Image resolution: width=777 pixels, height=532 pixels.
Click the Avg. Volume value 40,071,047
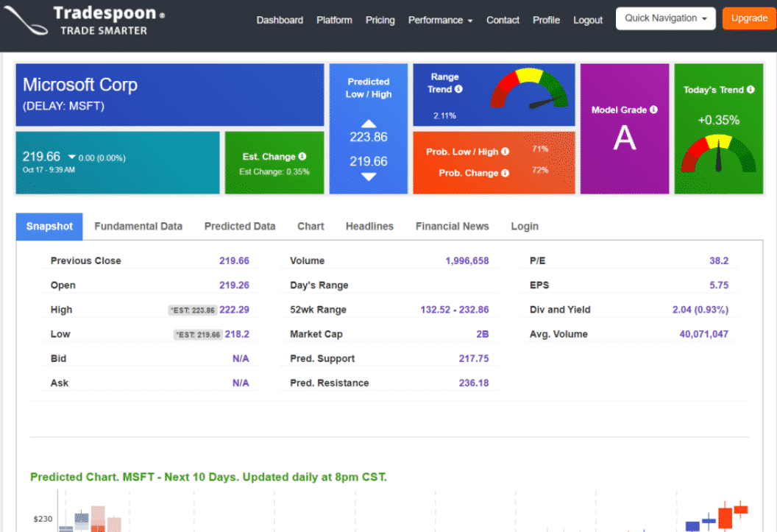pos(703,334)
